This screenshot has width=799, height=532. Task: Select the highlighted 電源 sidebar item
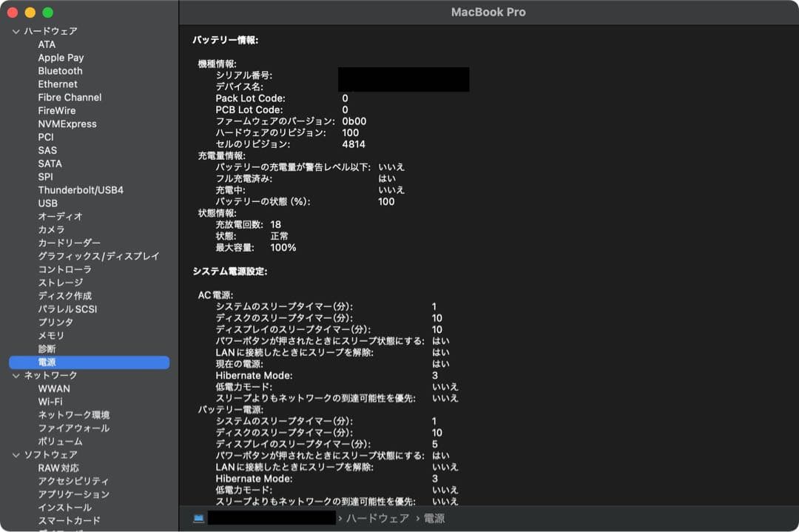47,362
